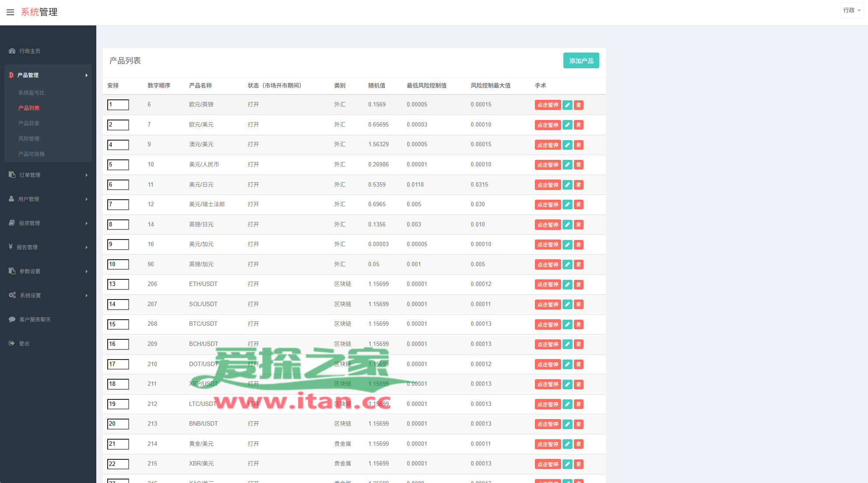868x483 pixels.
Task: Toggle 点击暂停 for 澳元/美元 product
Action: 548,145
